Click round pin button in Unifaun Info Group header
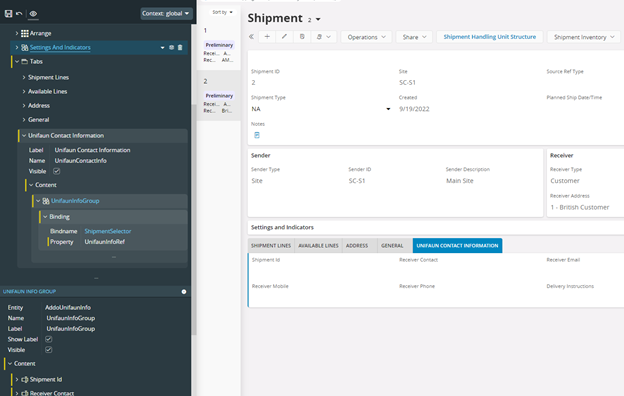This screenshot has height=396, width=624. coord(184,292)
